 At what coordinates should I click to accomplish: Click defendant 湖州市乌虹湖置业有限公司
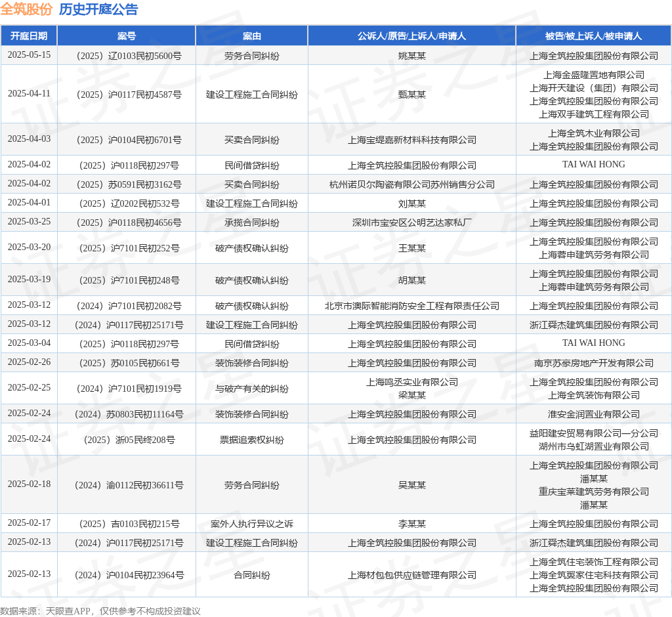click(x=593, y=446)
